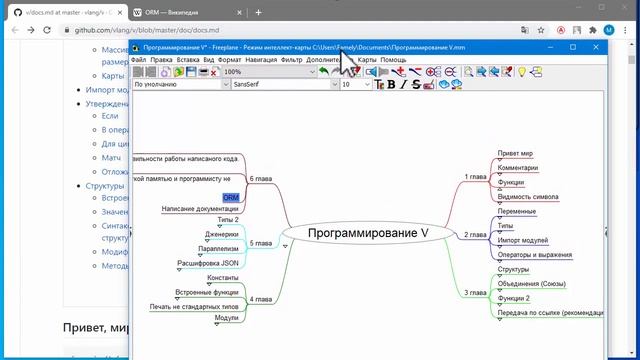This screenshot has width=640, height=360.
Task: Toggle italic formatting
Action: (x=403, y=84)
